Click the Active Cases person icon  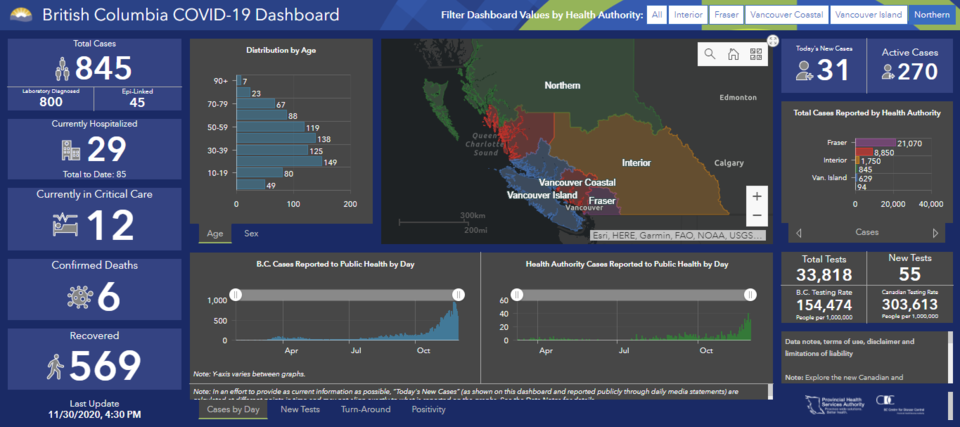coord(887,72)
